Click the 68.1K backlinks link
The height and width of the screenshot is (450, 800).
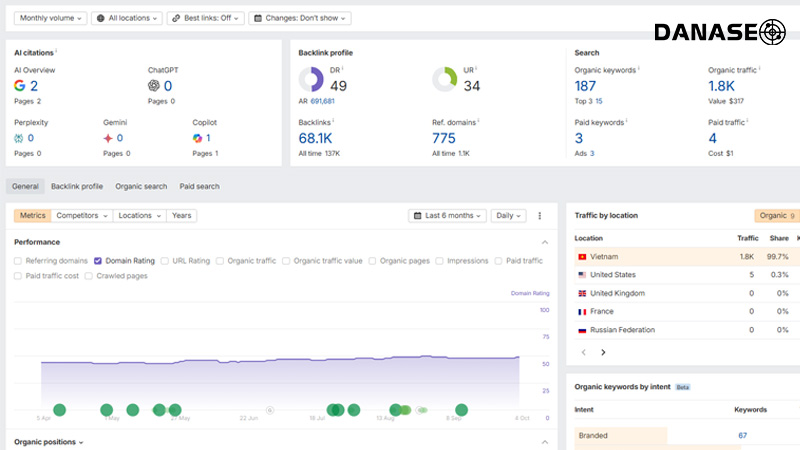(315, 138)
